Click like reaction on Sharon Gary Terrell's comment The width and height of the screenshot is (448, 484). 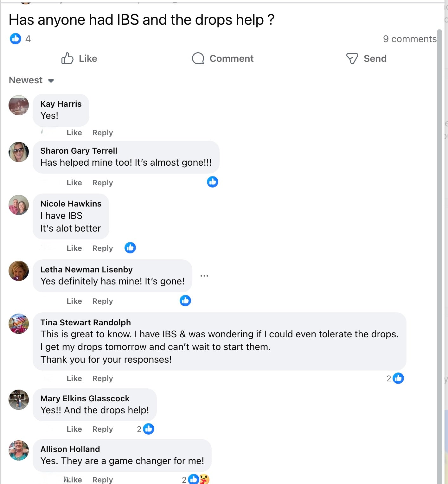212,182
